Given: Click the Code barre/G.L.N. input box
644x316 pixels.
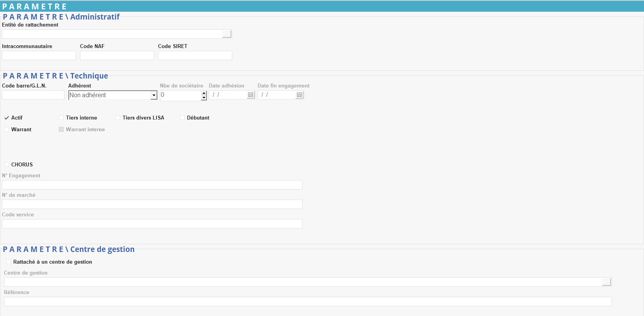Looking at the screenshot, I should click(33, 95).
